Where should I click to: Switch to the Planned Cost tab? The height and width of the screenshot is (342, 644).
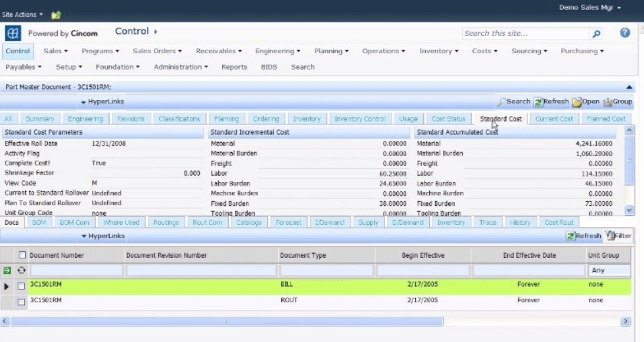(x=606, y=119)
